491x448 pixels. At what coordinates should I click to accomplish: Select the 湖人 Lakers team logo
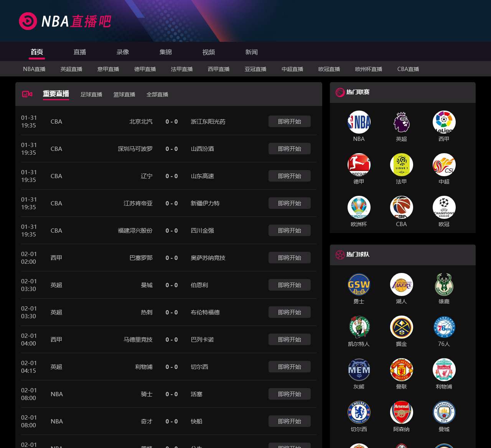click(x=401, y=284)
